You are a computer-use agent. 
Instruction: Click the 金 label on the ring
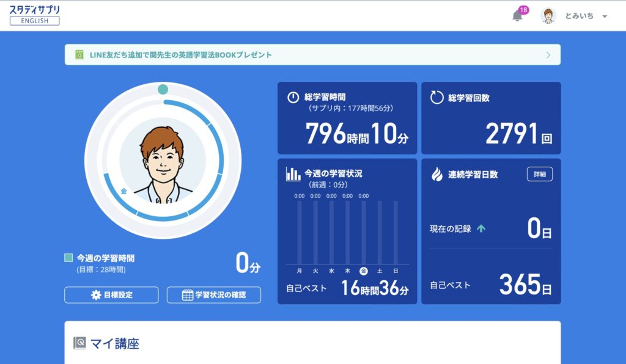(x=123, y=191)
